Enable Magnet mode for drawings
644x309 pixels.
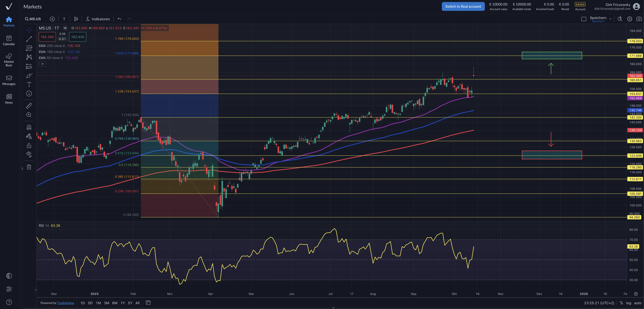coord(29,127)
